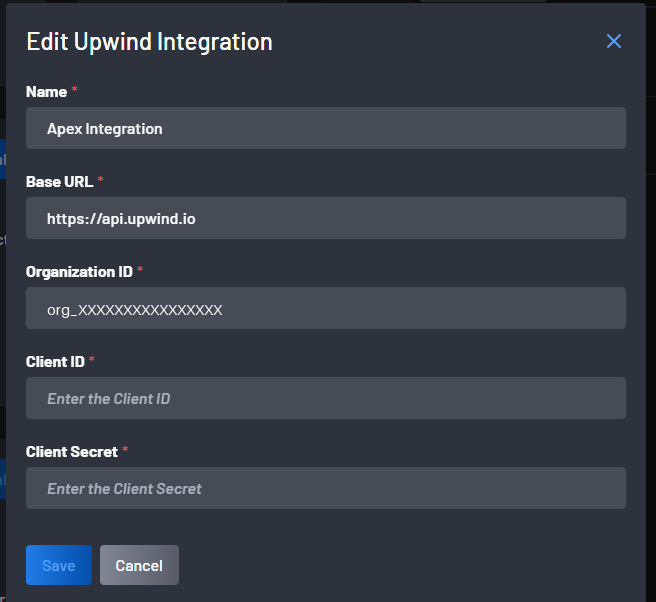Click the Save button
The height and width of the screenshot is (602, 656).
59,565
